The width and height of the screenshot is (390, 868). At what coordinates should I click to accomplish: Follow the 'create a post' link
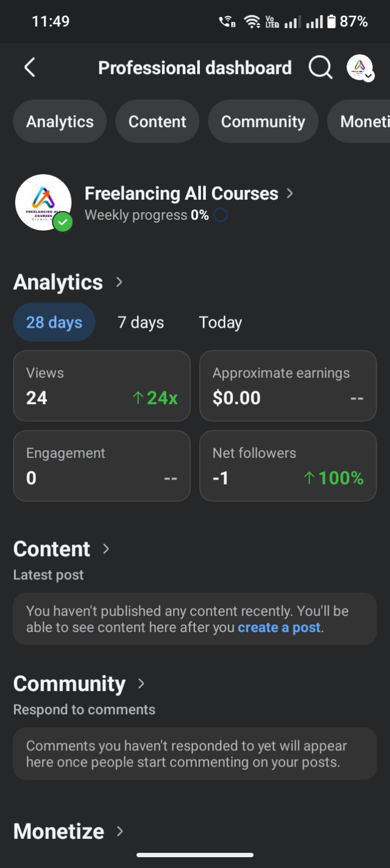click(279, 628)
